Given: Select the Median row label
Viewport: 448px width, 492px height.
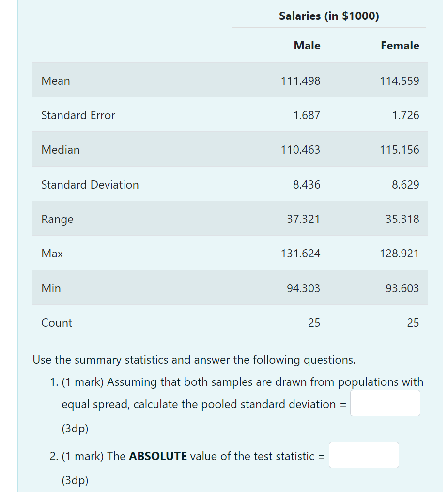Looking at the screenshot, I should (61, 150).
